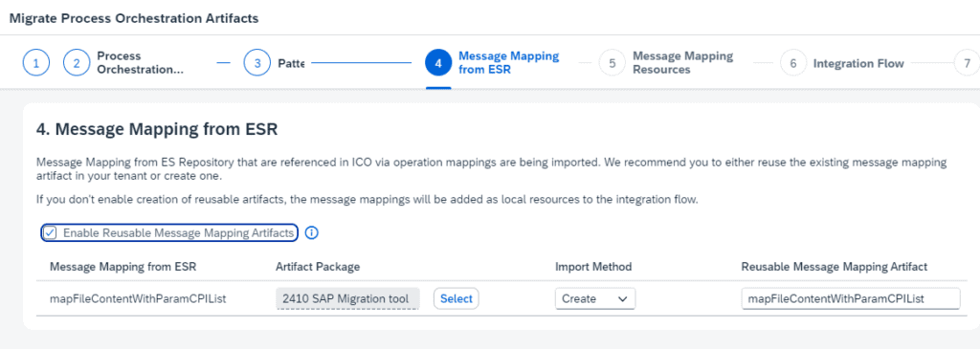Image resolution: width=980 pixels, height=349 pixels.
Task: Click mapFileContentWithParamCPIList ESR mapping cell
Action: tap(138, 299)
